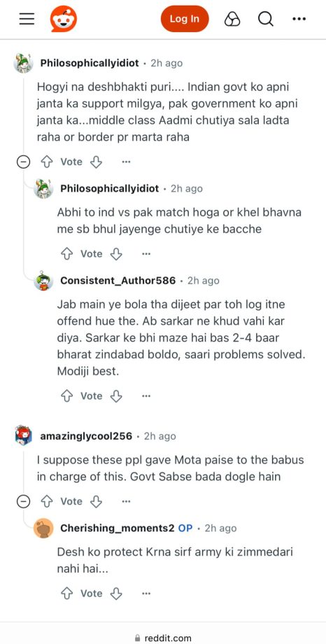Open more options on amazinglycool256's comment
Image resolution: width=326 pixels, height=644 pixels.
(127, 501)
